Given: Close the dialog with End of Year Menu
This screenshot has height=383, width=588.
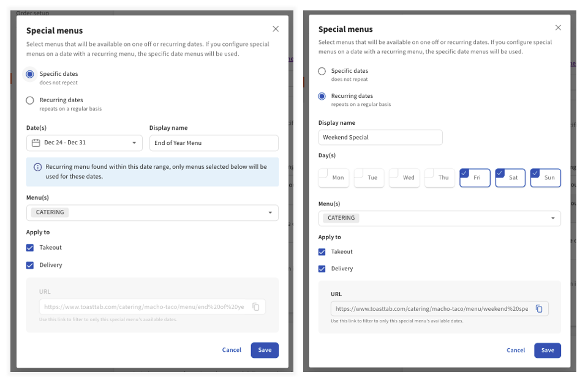Looking at the screenshot, I should coord(276,29).
